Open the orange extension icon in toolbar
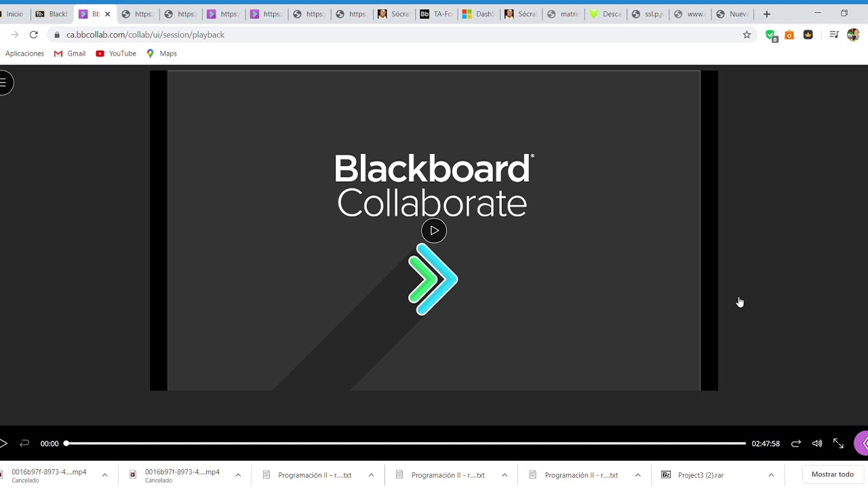Screen dimensions: 868x488 [789, 35]
